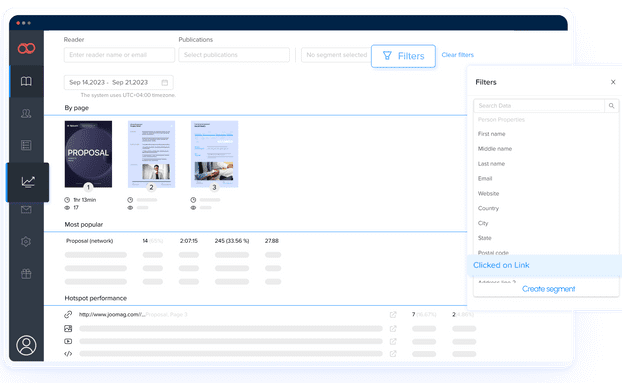Image resolution: width=622 pixels, height=383 pixels.
Task: Open external link icon for joomag.com hotspot
Action: (x=393, y=314)
